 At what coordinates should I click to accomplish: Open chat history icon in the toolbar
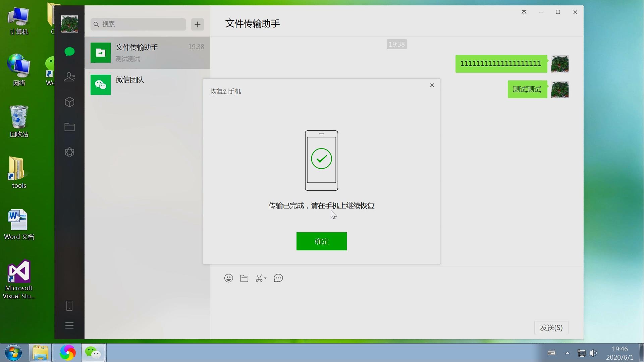[x=278, y=278]
